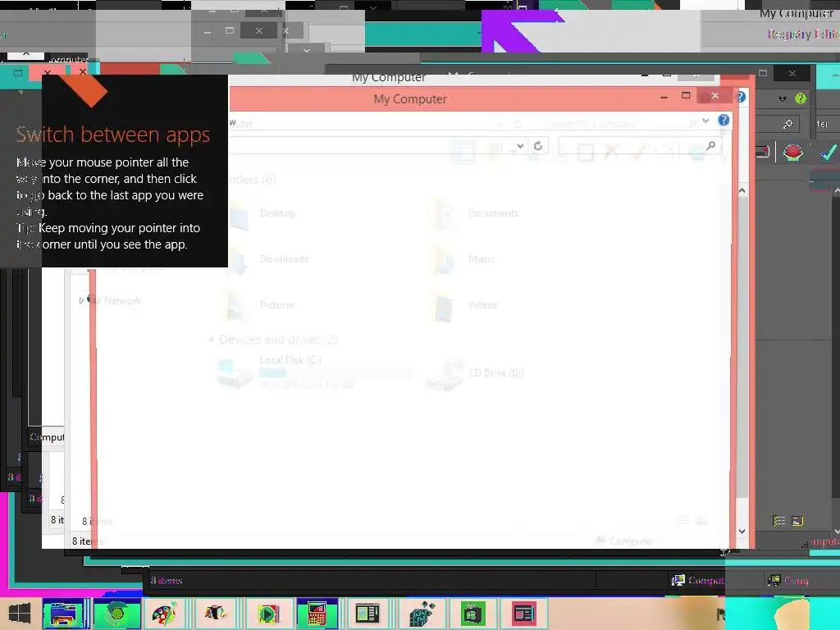The height and width of the screenshot is (630, 840).
Task: Open the green play-button media taskbar icon
Action: (x=268, y=614)
